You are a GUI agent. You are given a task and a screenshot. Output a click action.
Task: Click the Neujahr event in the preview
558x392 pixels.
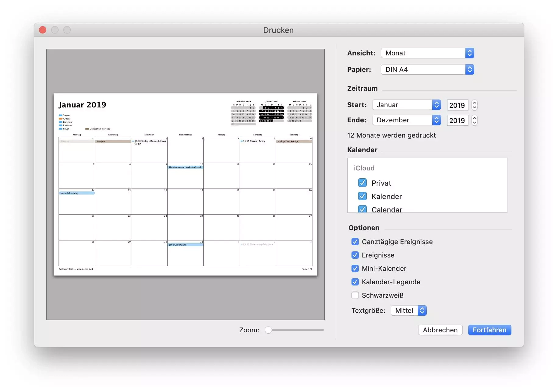click(113, 141)
